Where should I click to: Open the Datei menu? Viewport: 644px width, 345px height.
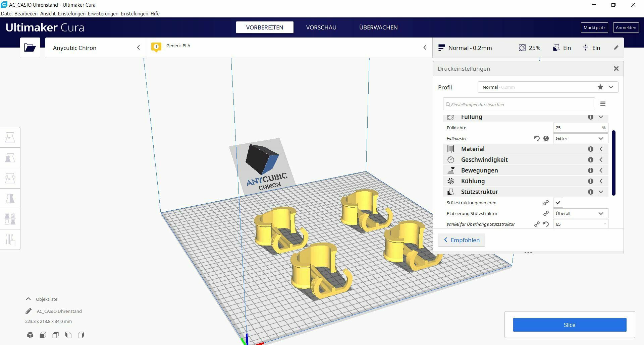click(6, 14)
